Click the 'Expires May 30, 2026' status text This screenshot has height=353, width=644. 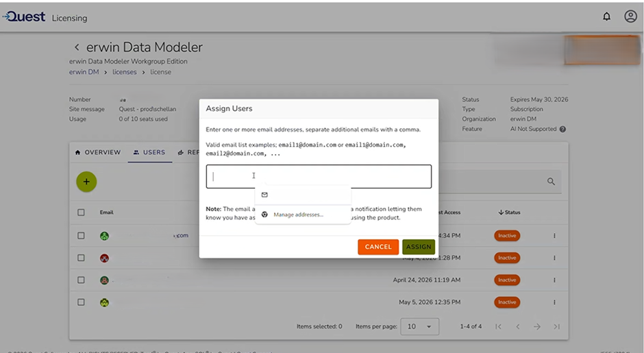tap(539, 99)
